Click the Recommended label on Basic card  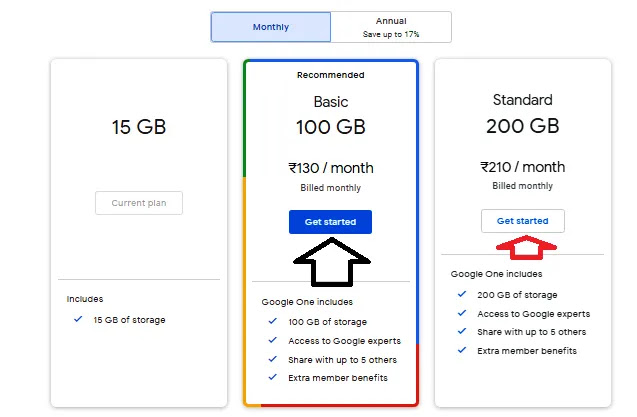click(x=330, y=75)
